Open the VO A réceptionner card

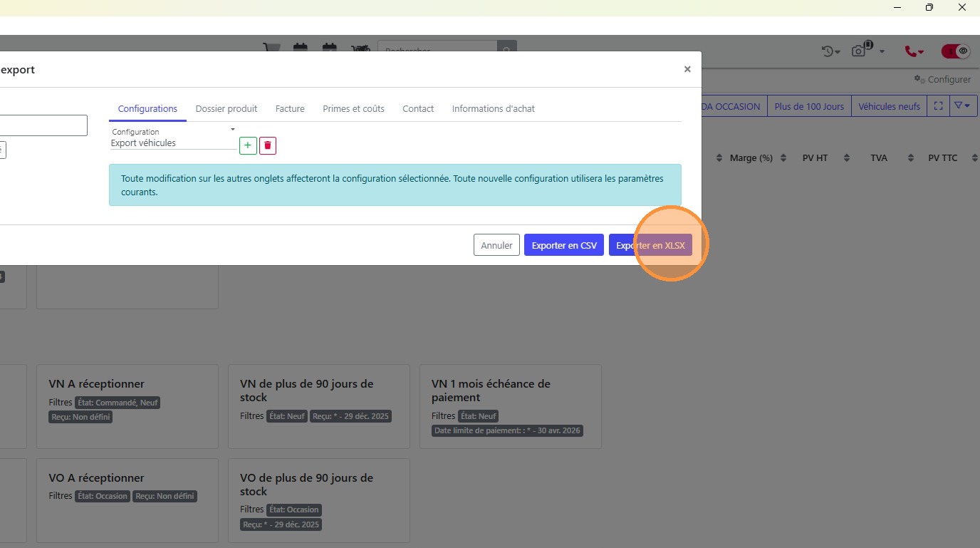[127, 500]
